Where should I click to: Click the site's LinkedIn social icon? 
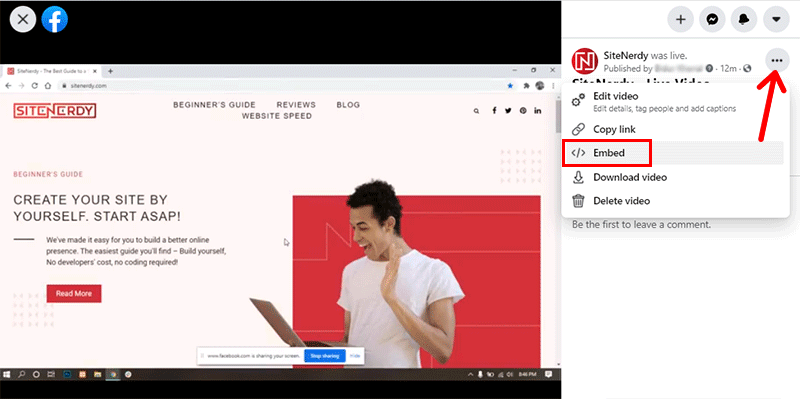click(x=538, y=111)
